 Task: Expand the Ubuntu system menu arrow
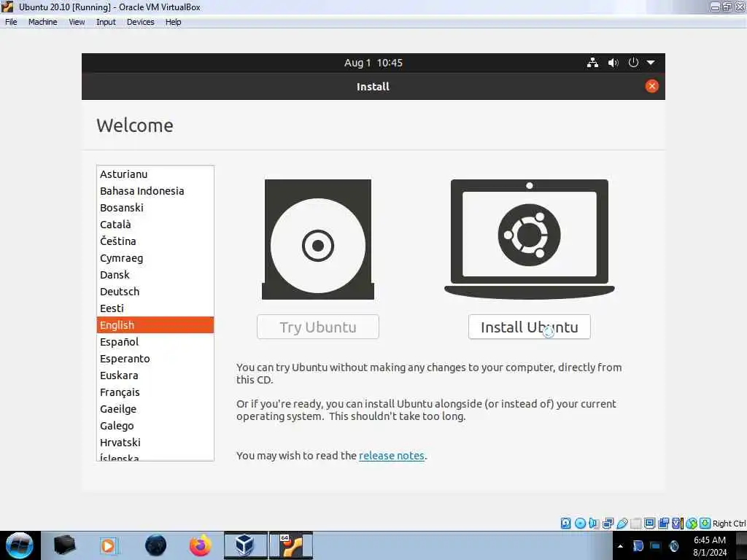tap(651, 63)
